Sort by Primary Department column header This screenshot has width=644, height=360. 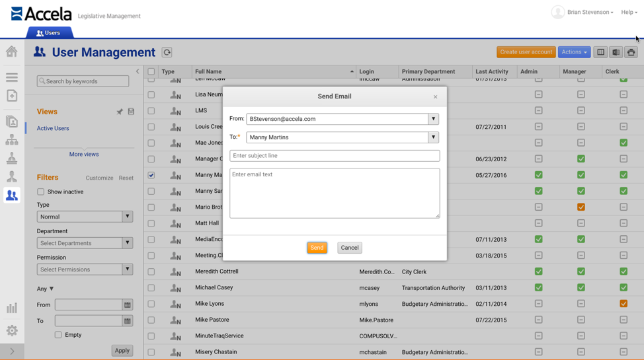[435, 71]
